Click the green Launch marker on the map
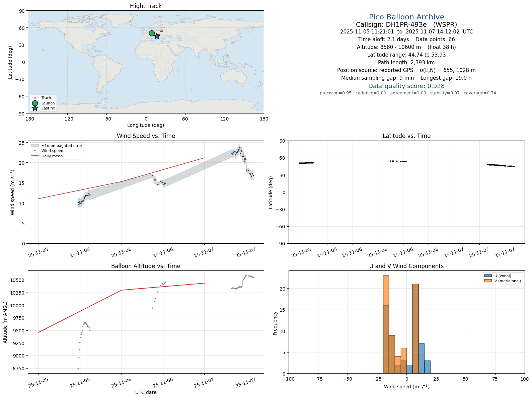Image resolution: width=532 pixels, height=398 pixels. (x=152, y=33)
